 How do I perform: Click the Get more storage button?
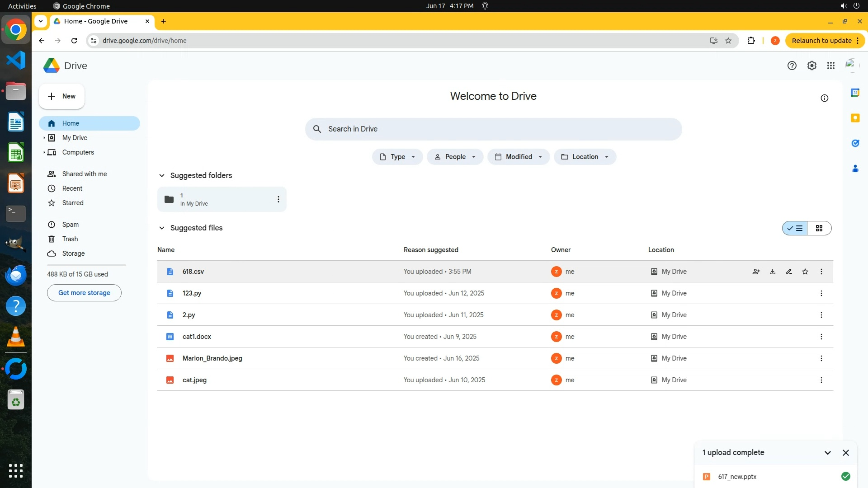click(x=84, y=293)
